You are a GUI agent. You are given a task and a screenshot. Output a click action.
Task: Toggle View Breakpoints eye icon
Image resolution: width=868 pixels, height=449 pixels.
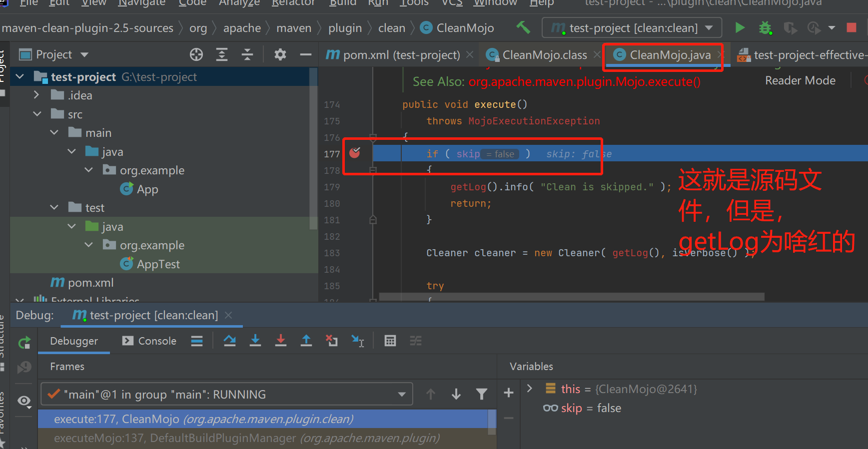[x=24, y=401]
